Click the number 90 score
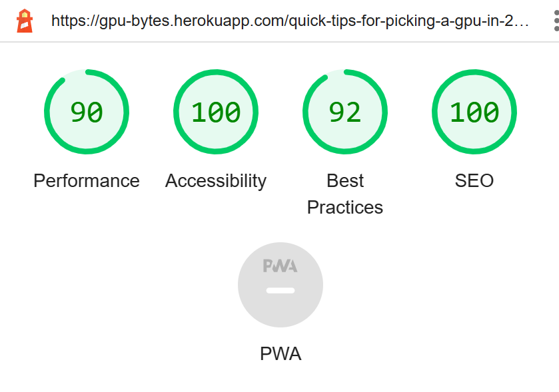The image size is (559, 392). pos(87,112)
